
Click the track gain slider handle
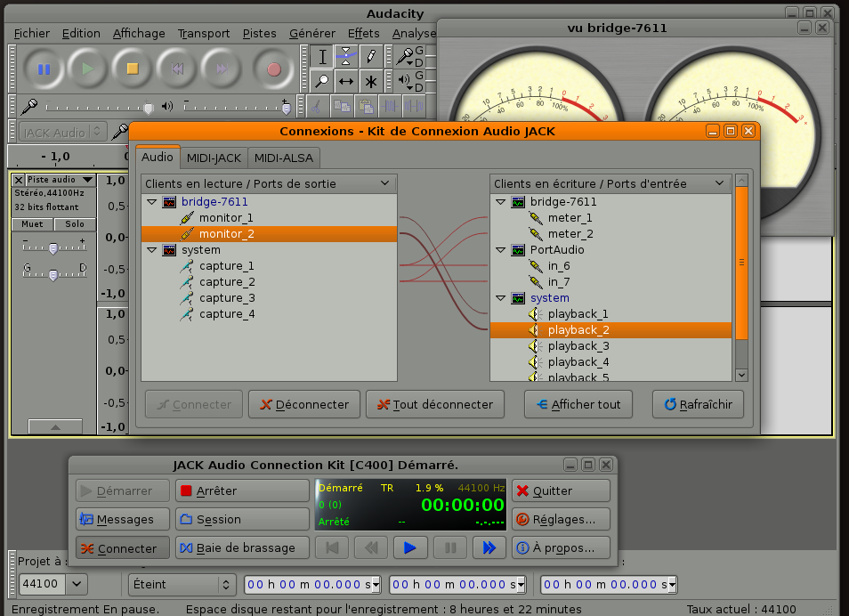click(53, 248)
